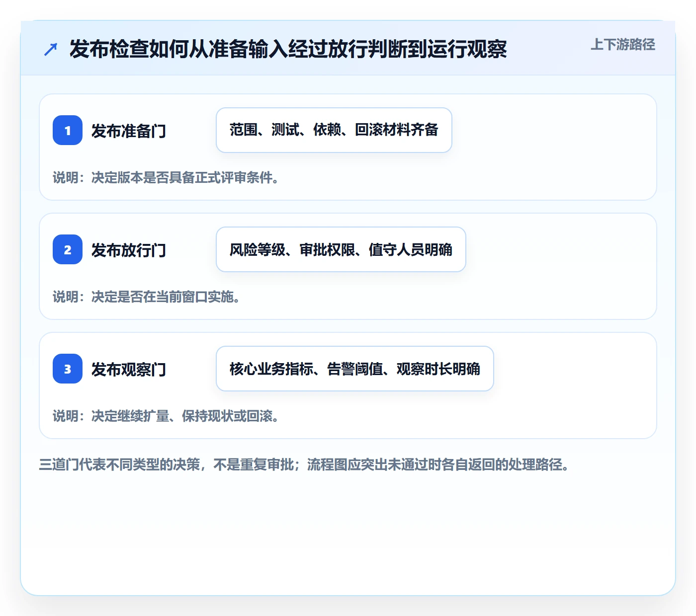Click the step 2 number badge
This screenshot has height=616, width=696.
[x=68, y=249]
